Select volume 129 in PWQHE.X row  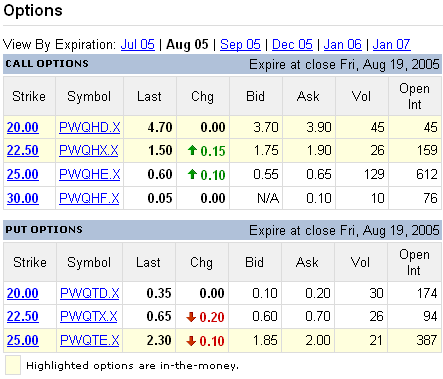click(x=374, y=174)
